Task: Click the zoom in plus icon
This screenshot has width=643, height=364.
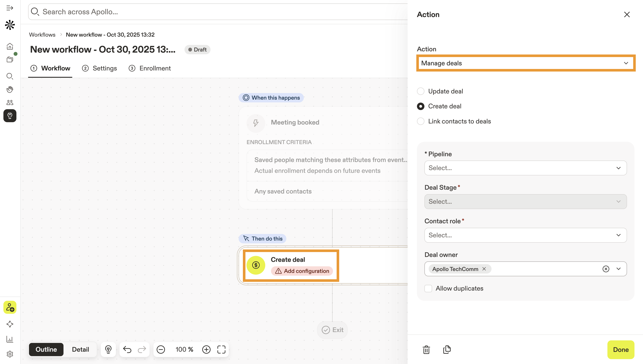Action: [x=206, y=350]
